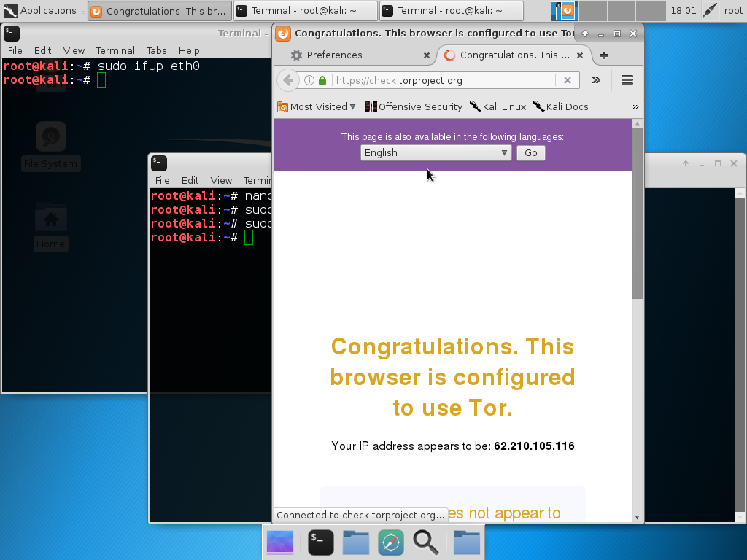Expand the overflow chevron on the bookmarks bar
Screen dimensions: 747x560
(x=634, y=106)
